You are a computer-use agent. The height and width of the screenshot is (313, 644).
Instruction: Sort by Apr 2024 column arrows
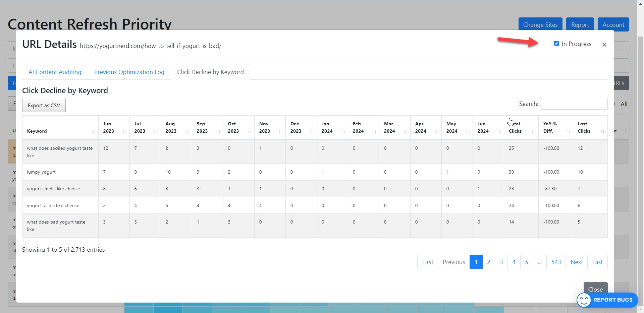[x=436, y=131]
